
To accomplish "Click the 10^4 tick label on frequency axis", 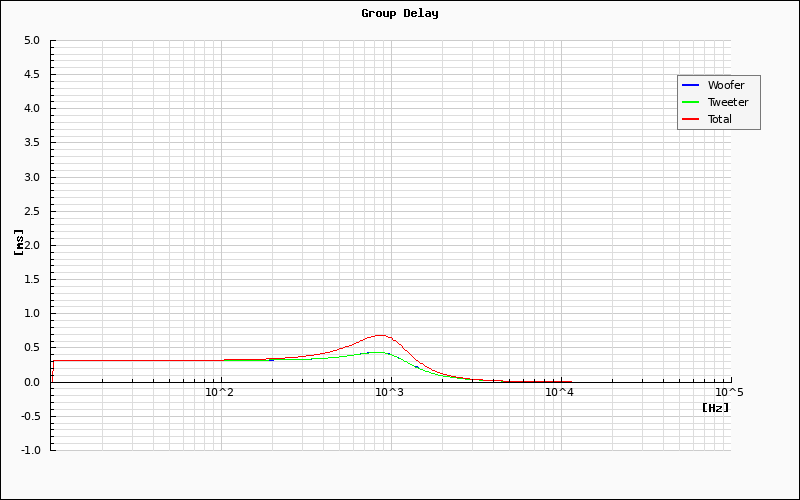I will pyautogui.click(x=559, y=392).
